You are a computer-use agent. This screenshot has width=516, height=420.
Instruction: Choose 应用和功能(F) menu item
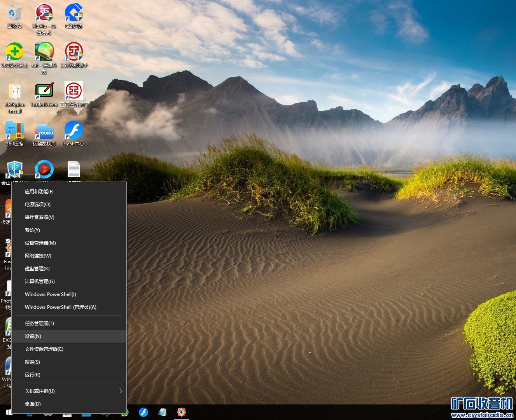[x=39, y=191]
